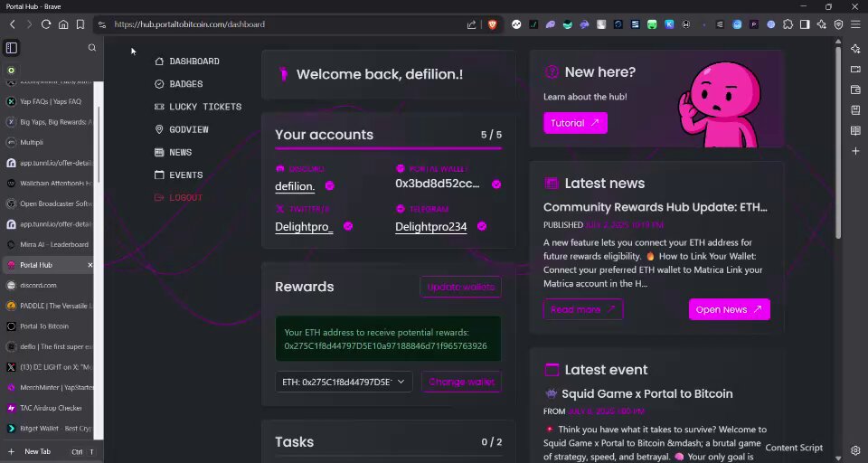Close the Portal Hub tab

coord(90,265)
